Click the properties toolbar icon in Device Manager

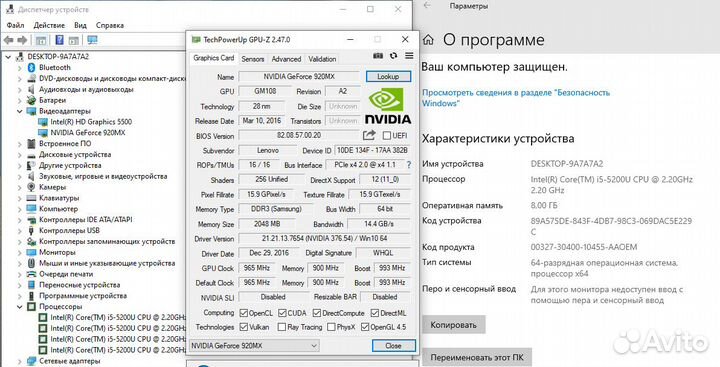(73, 40)
